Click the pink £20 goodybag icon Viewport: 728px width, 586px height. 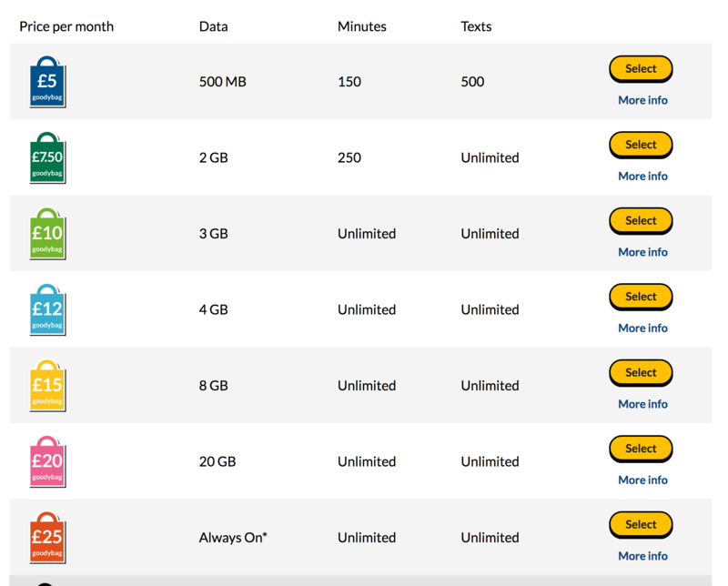pyautogui.click(x=47, y=461)
